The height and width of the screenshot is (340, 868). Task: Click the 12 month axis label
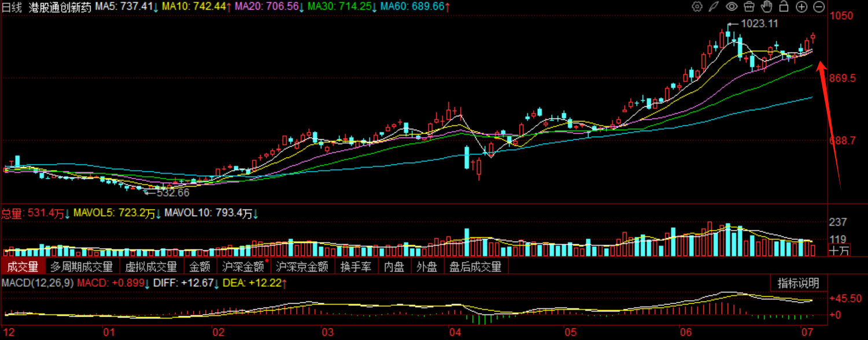coord(8,332)
